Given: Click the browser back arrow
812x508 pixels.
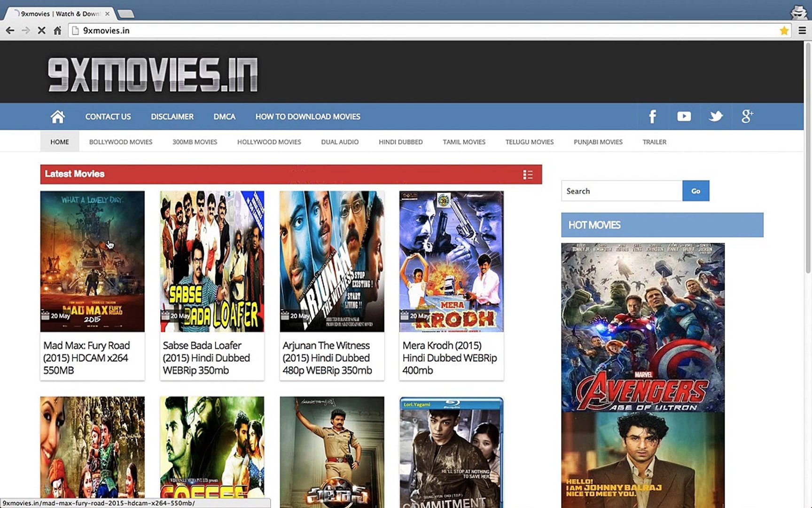Looking at the screenshot, I should 10,31.
